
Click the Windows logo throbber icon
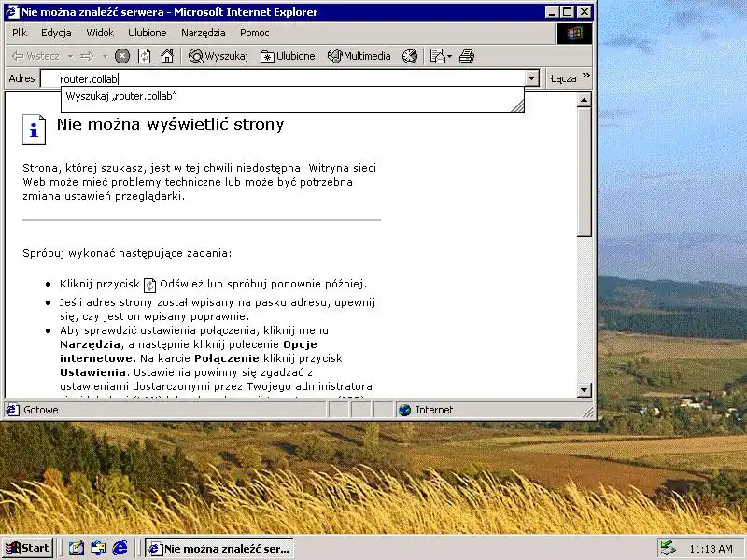pyautogui.click(x=574, y=34)
